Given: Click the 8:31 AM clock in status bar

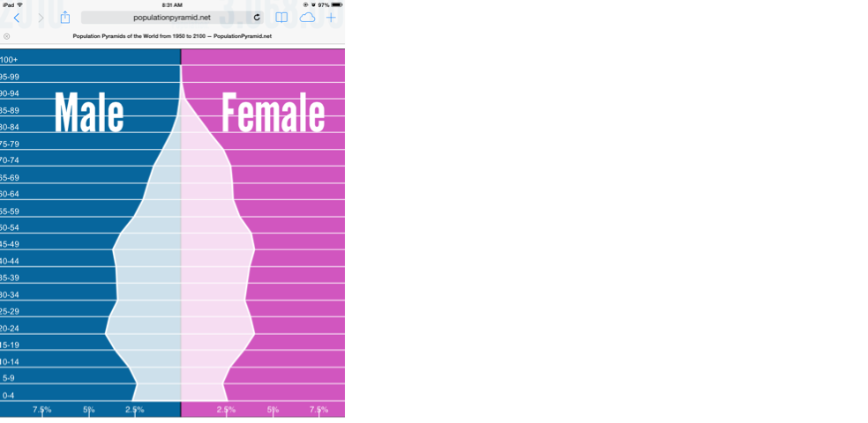Looking at the screenshot, I should (x=172, y=4).
